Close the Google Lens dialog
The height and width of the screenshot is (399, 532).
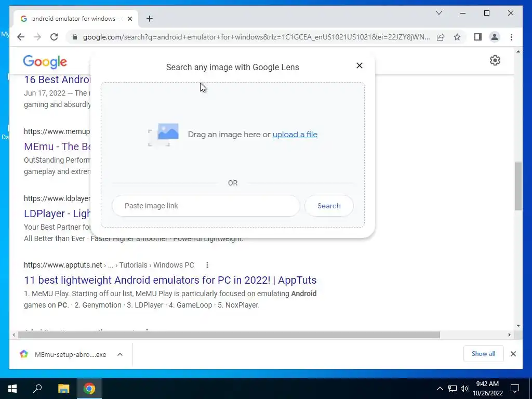[360, 65]
